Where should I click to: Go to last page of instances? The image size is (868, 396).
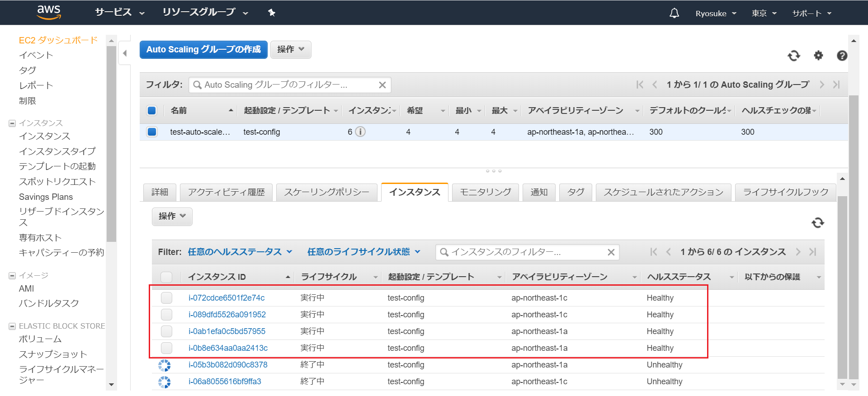pos(813,252)
